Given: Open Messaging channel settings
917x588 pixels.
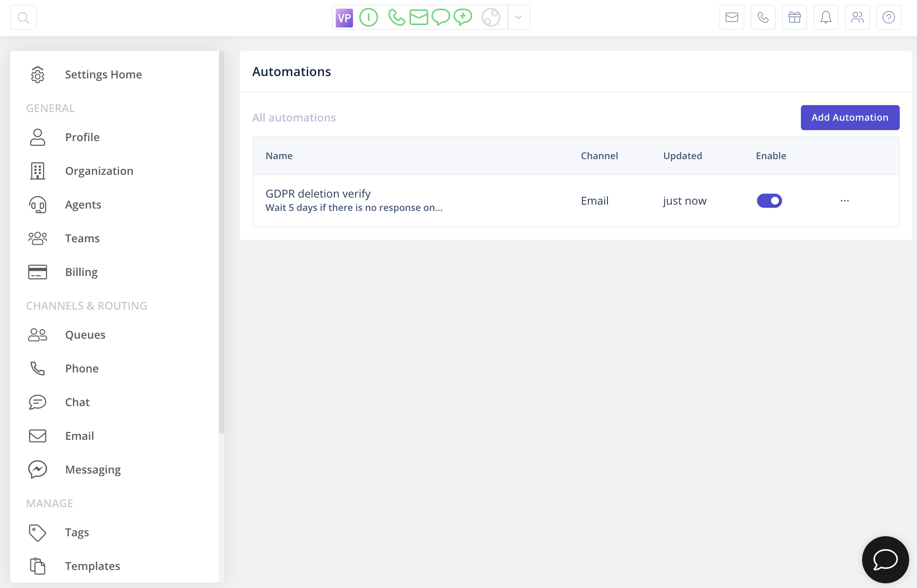Looking at the screenshot, I should coord(93,470).
